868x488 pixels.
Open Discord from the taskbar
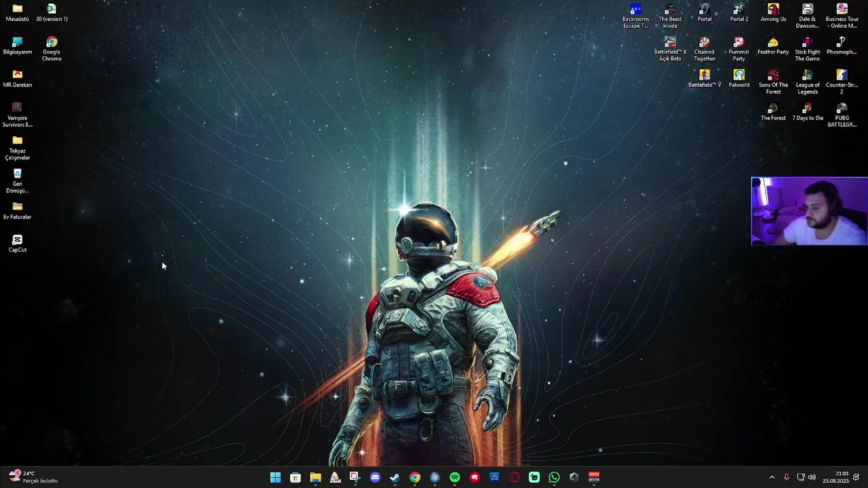tap(375, 477)
